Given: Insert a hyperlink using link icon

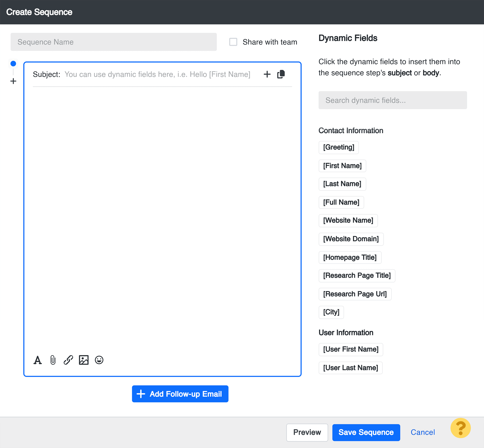Looking at the screenshot, I should tap(68, 360).
